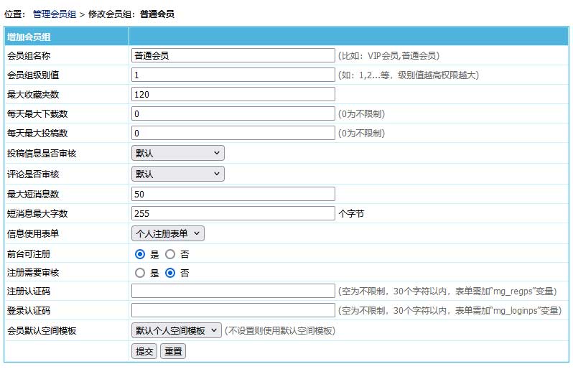Image resolution: width=573 pixels, height=392 pixels.
Task: Click the 会员组名称 text field
Action: point(233,55)
